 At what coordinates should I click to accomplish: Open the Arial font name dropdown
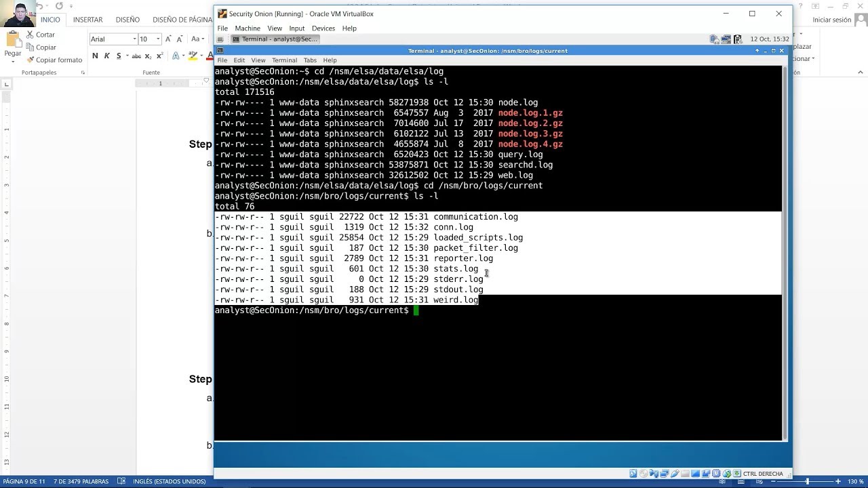tap(134, 39)
